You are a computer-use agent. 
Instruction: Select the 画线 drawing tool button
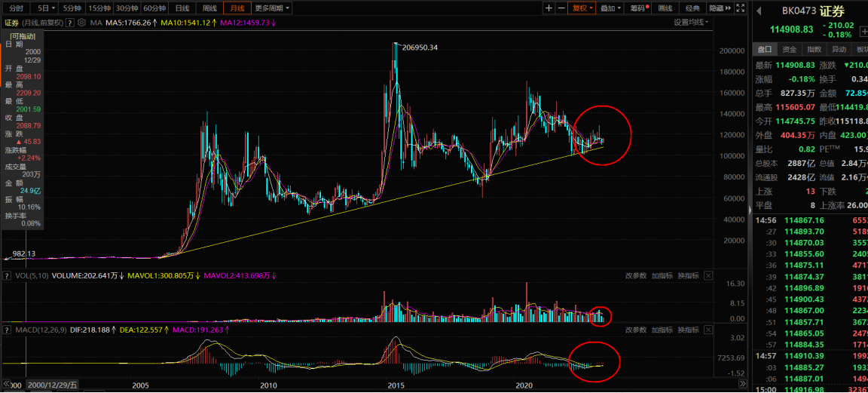(x=665, y=8)
